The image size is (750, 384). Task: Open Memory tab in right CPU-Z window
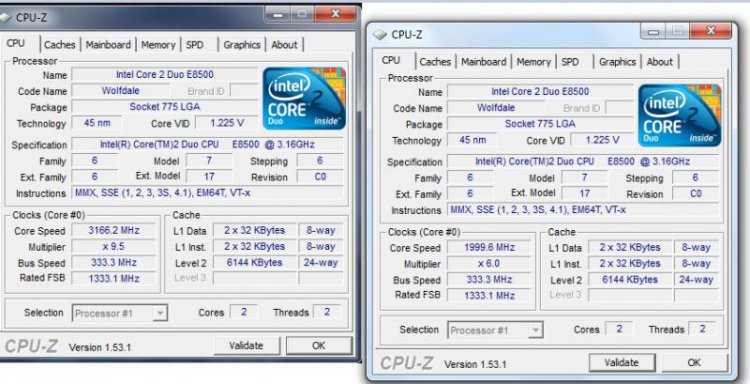click(x=533, y=62)
